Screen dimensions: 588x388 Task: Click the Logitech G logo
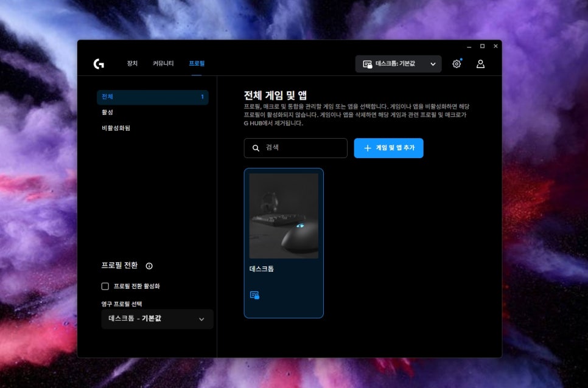pos(99,64)
